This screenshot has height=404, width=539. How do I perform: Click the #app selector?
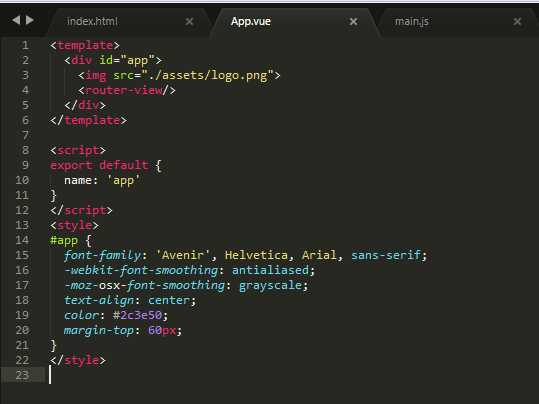coord(64,240)
